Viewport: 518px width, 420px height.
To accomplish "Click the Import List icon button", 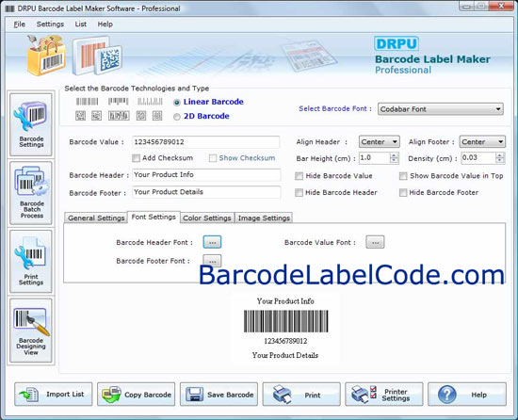I will [x=53, y=394].
